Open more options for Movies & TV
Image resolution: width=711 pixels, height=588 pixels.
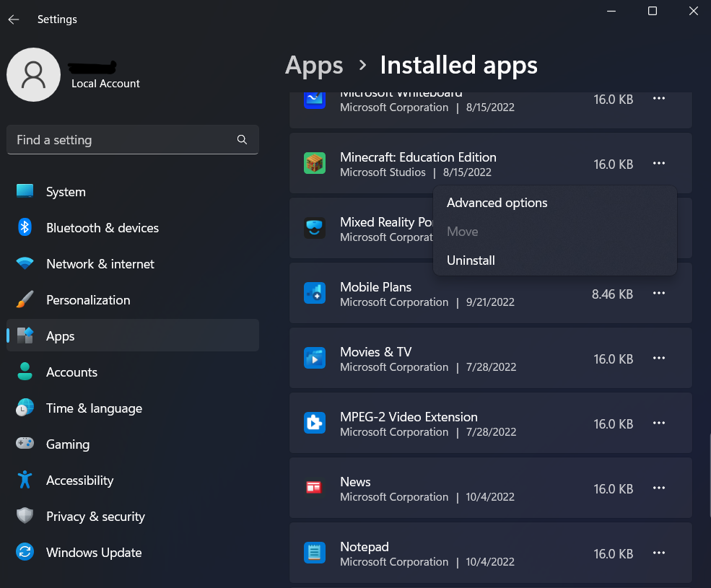coord(658,359)
